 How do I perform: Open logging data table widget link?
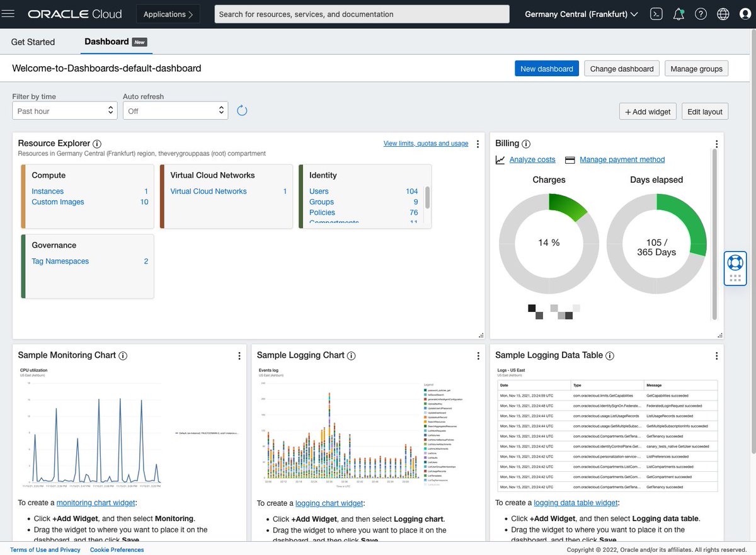(x=576, y=503)
